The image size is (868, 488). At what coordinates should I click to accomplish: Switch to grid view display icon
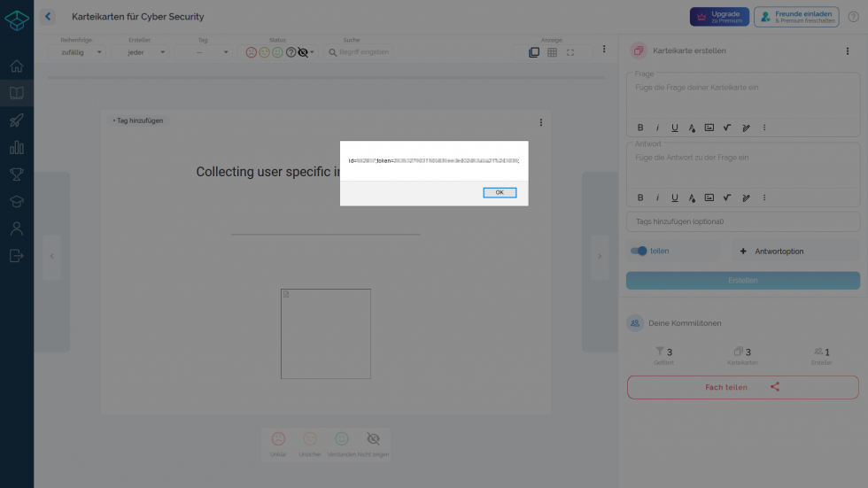click(x=552, y=52)
